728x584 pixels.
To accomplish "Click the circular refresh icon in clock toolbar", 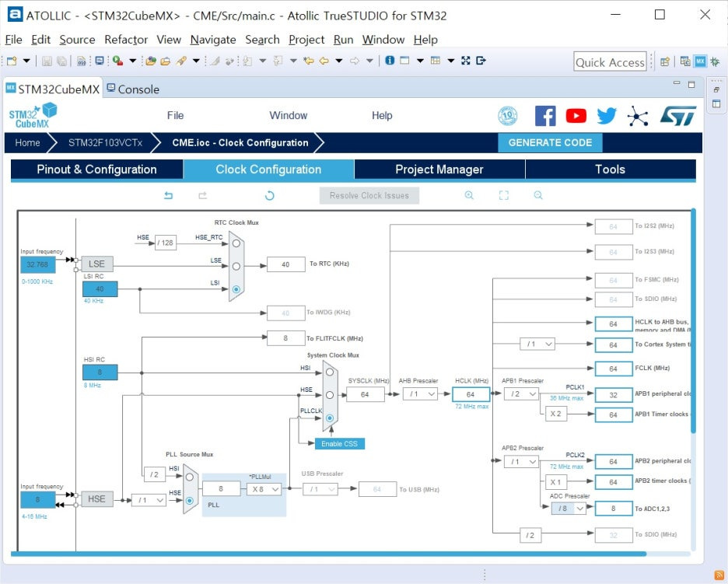I will pyautogui.click(x=269, y=195).
